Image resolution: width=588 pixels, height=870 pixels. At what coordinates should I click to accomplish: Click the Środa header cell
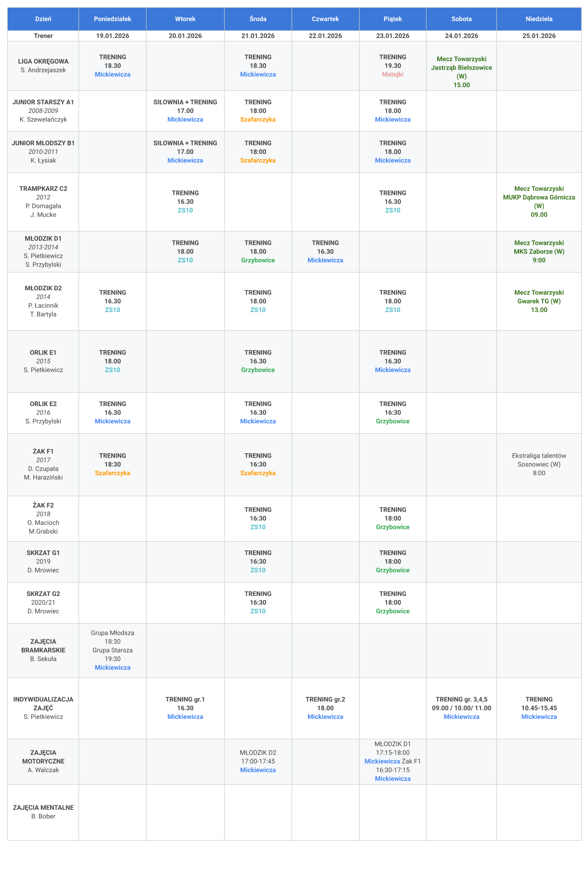[x=258, y=19]
